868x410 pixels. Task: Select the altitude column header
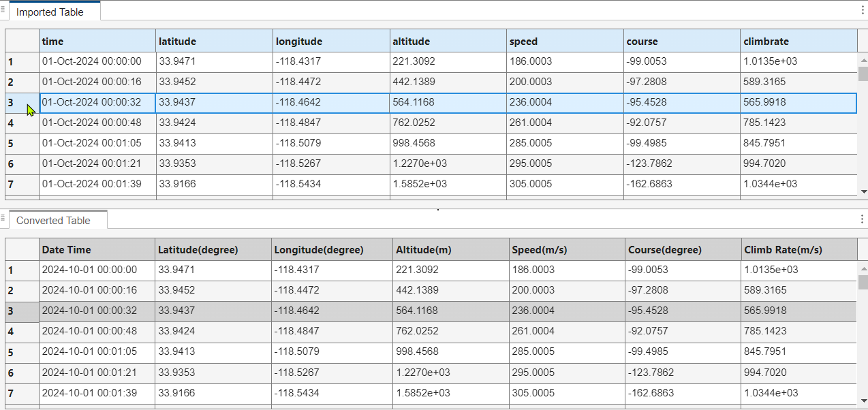(x=448, y=41)
